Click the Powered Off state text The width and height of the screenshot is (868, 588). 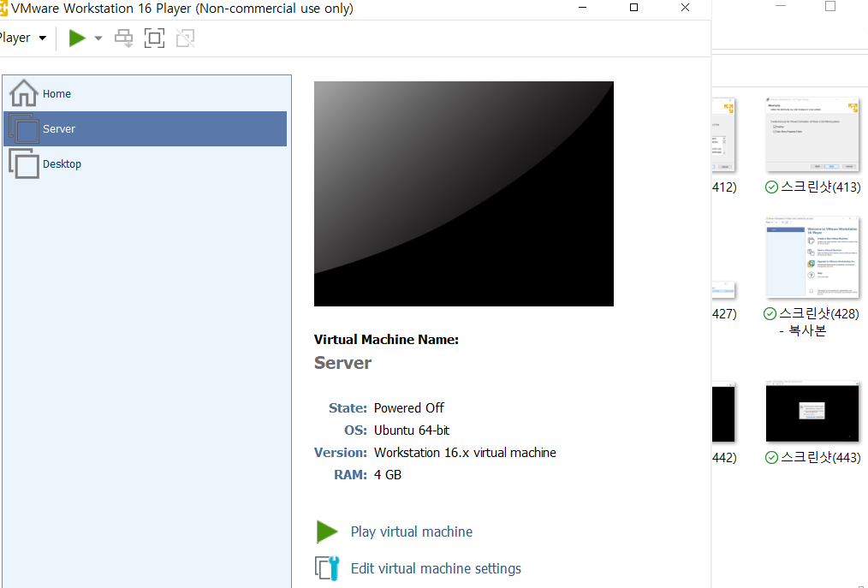[x=408, y=408]
